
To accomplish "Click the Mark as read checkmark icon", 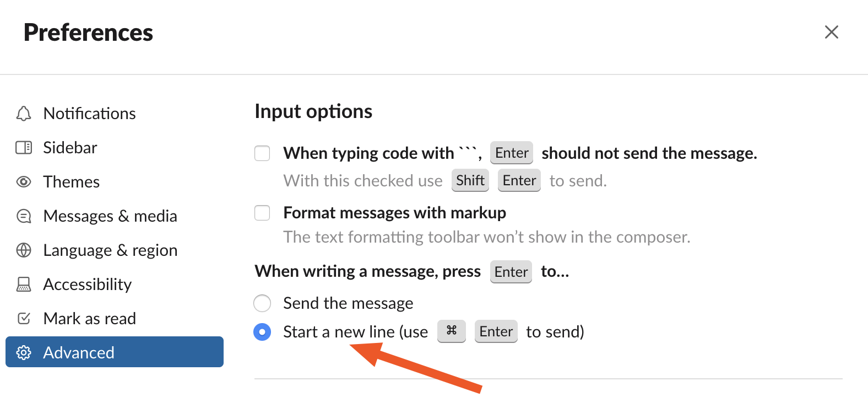I will 24,318.
